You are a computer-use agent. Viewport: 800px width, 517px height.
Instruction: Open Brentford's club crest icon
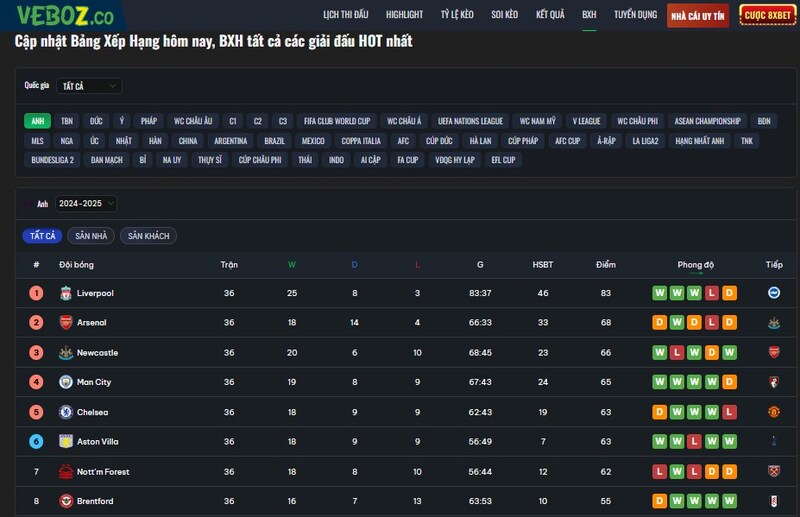pyautogui.click(x=66, y=501)
